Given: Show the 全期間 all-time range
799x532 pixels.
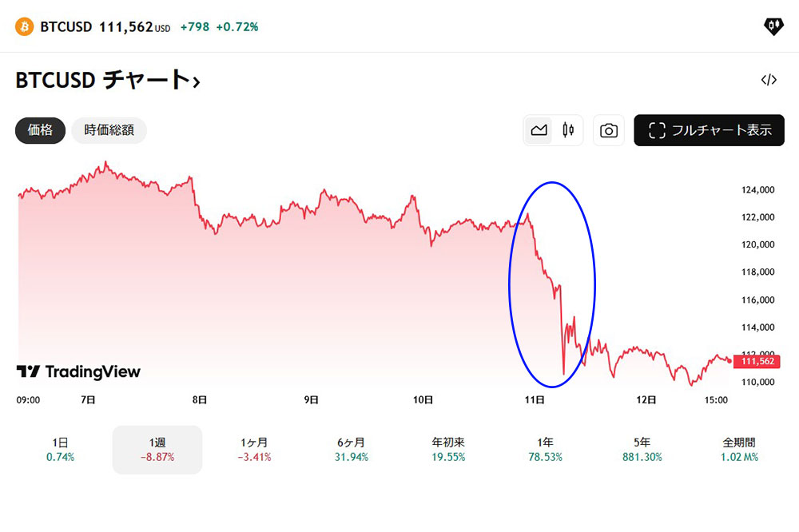Looking at the screenshot, I should click(x=739, y=449).
